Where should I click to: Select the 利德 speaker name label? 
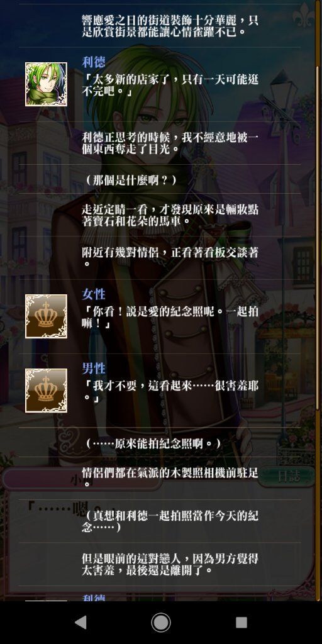94,62
